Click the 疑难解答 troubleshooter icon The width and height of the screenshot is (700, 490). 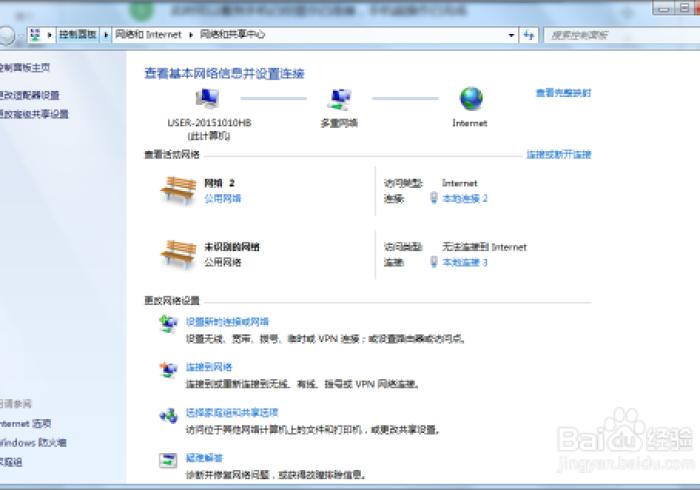[x=168, y=461]
